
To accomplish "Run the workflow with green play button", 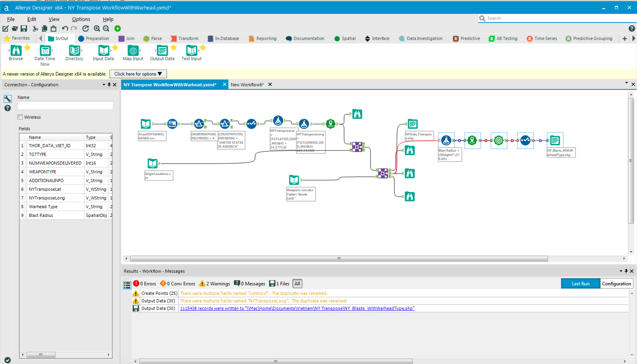I will pos(118,28).
